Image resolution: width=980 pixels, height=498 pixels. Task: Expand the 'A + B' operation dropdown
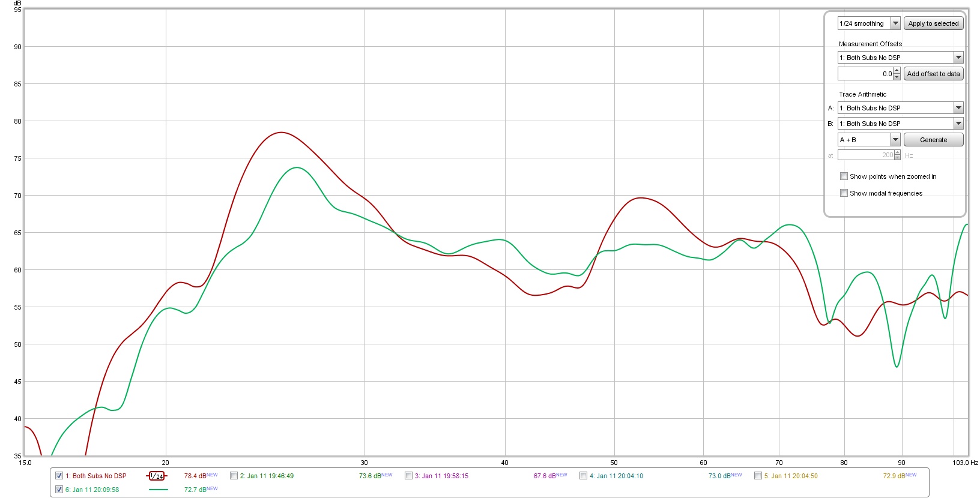[x=895, y=140]
